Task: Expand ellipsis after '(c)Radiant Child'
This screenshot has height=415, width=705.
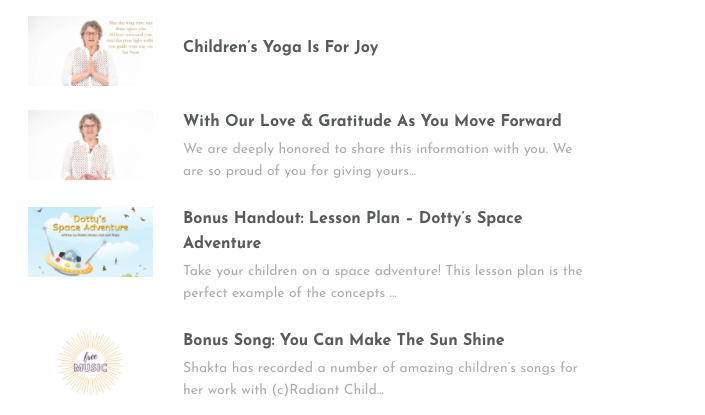Action: coord(380,391)
